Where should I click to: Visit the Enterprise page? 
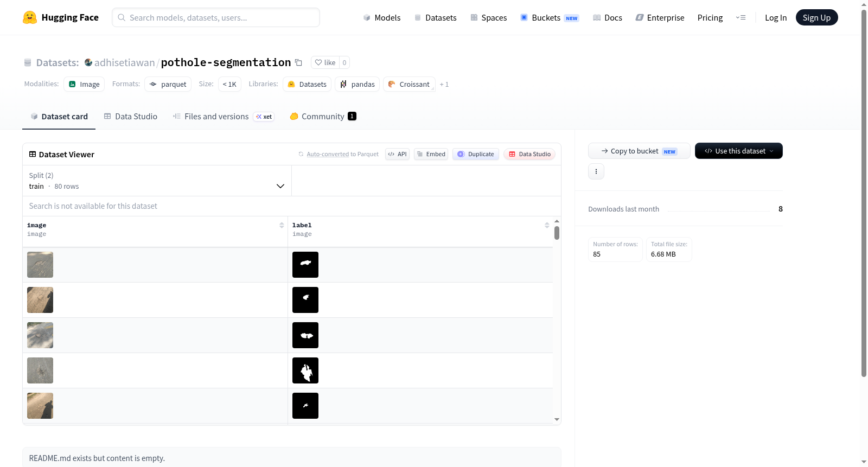(660, 17)
